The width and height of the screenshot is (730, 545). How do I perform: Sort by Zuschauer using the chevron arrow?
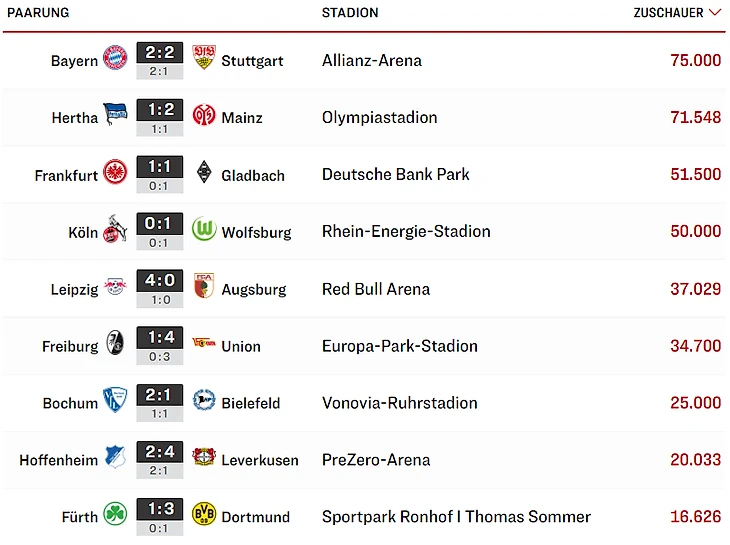tap(714, 13)
